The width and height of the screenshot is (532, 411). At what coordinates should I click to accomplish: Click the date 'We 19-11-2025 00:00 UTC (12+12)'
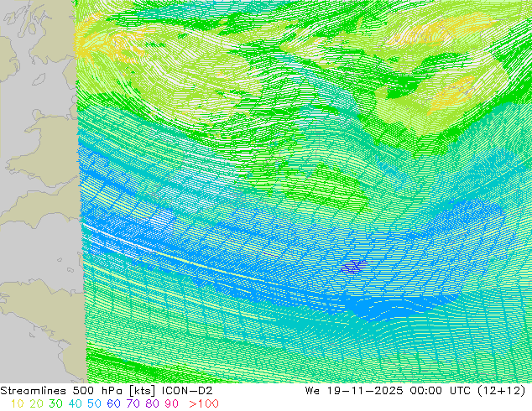(x=415, y=391)
